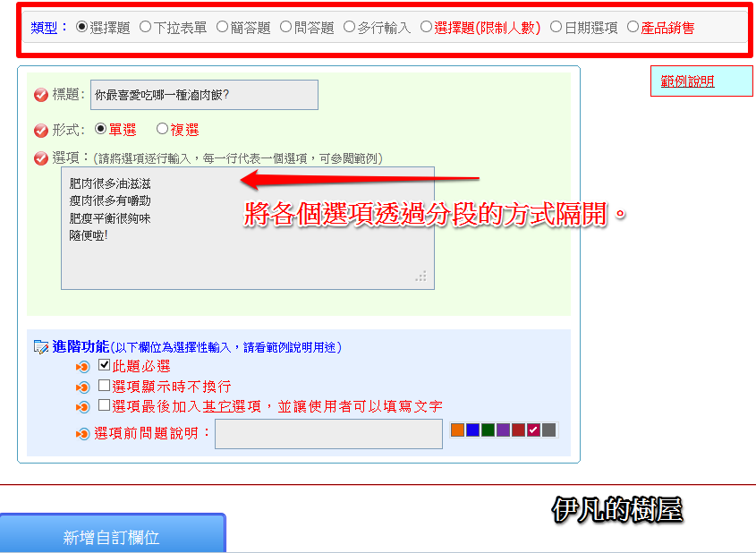Pick the 選擇題(限制人數) radio option

point(426,27)
